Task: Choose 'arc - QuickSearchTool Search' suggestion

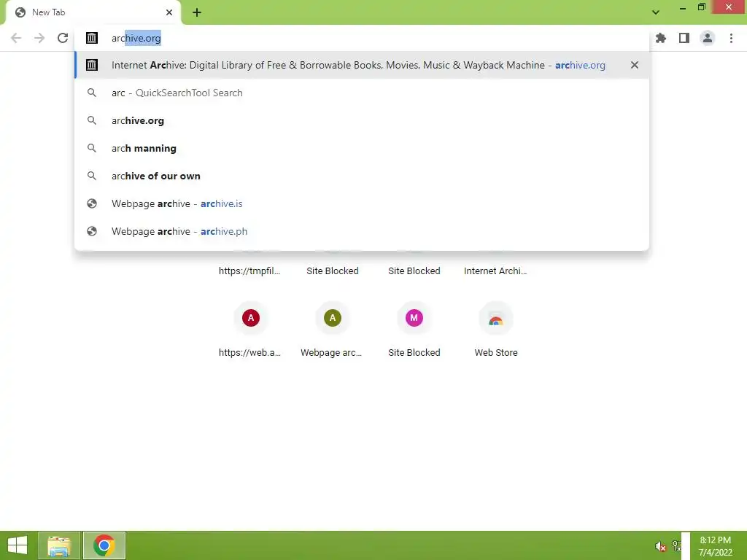Action: pyautogui.click(x=362, y=93)
